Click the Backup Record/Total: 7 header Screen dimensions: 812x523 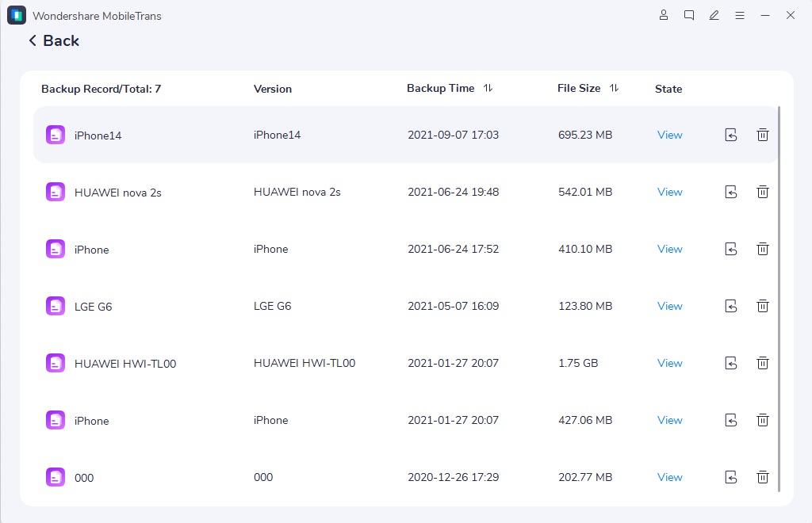pyautogui.click(x=101, y=89)
